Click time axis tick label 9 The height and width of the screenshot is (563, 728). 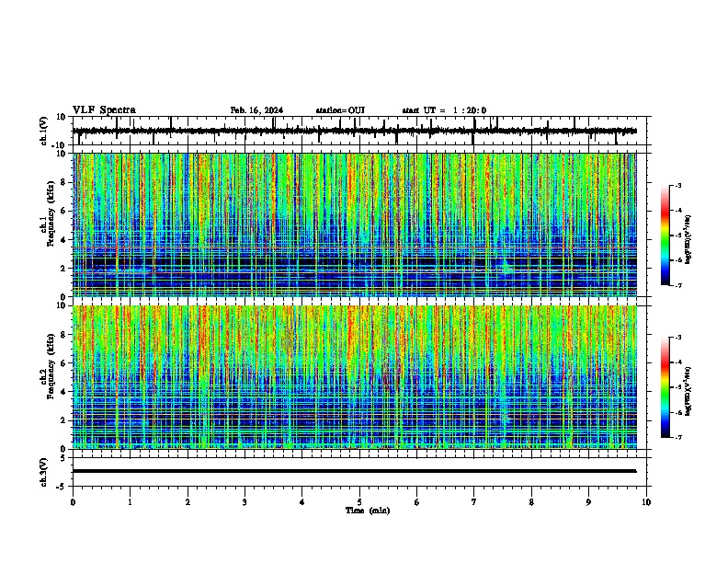click(588, 502)
